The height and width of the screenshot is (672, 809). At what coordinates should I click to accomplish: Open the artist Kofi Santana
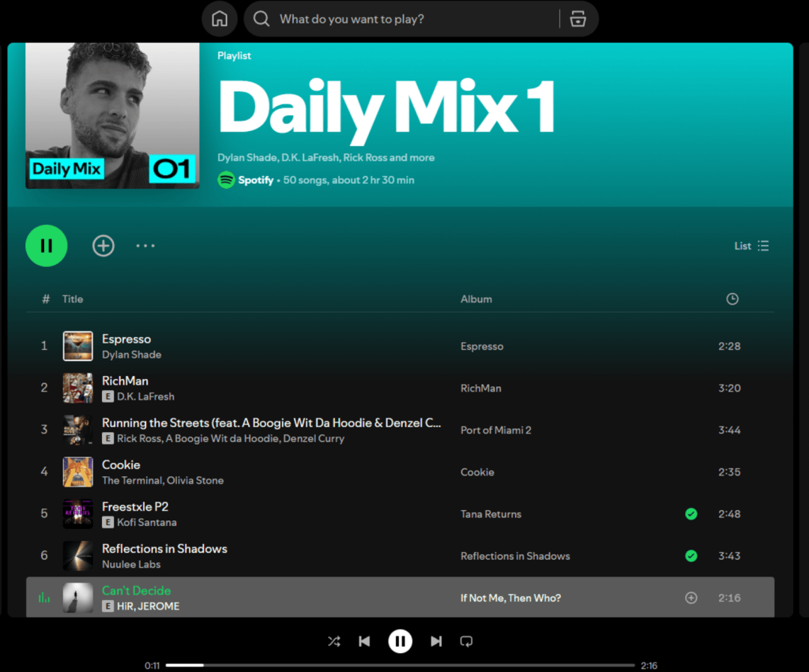coord(146,523)
